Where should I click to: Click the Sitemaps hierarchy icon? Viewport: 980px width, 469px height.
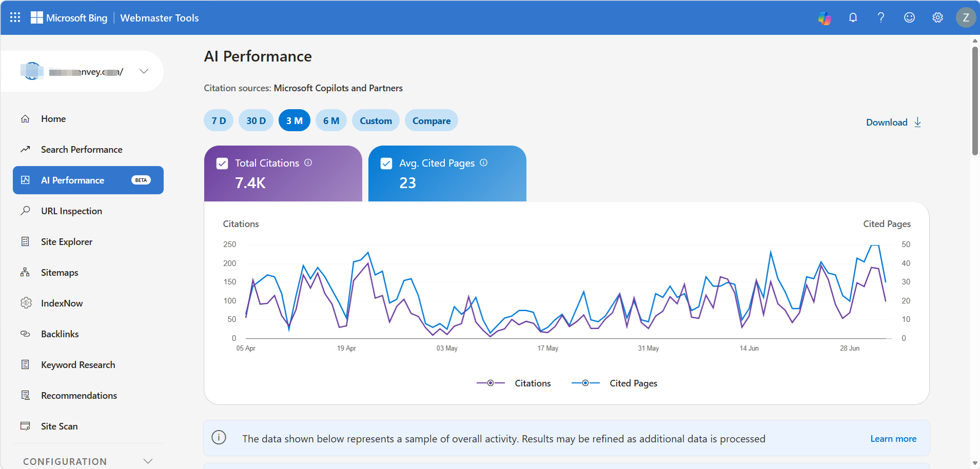pos(25,272)
